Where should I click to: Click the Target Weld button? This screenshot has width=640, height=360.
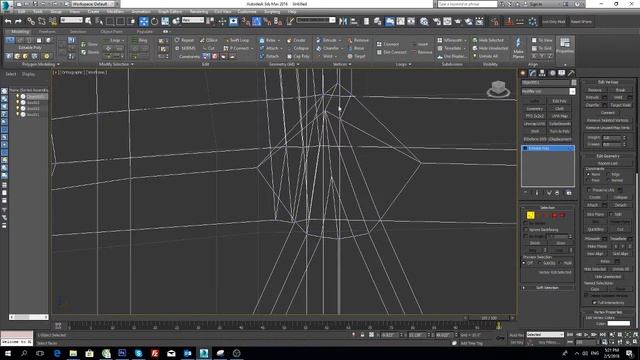(x=620, y=105)
